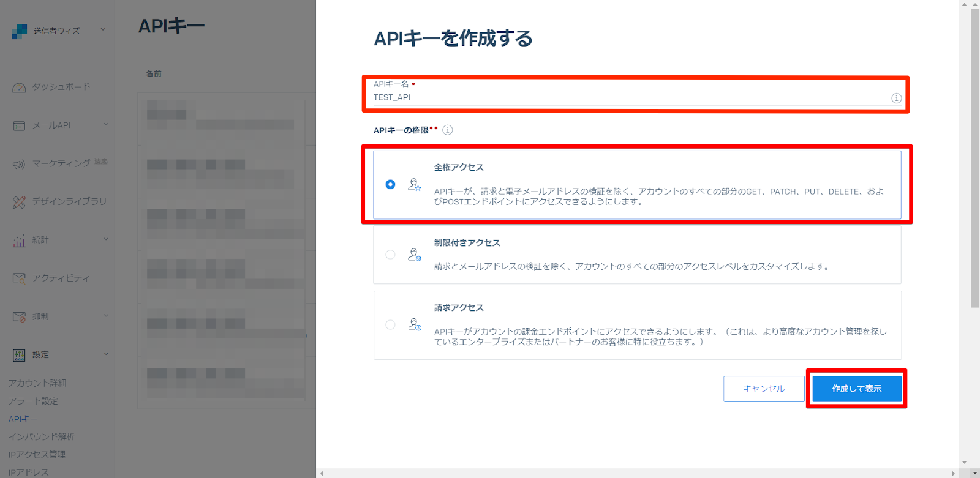Click the 作成して表示 button
The image size is (980, 478).
coord(856,389)
